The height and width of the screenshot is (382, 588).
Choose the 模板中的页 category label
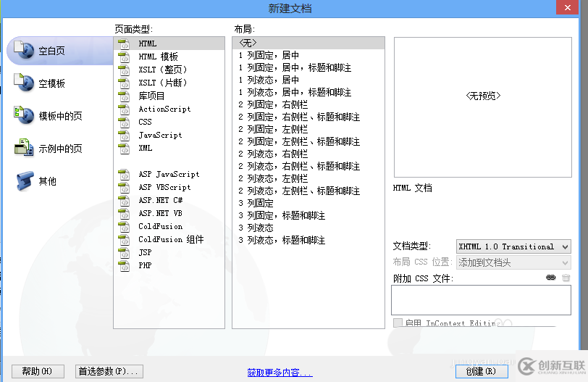pyautogui.click(x=60, y=116)
